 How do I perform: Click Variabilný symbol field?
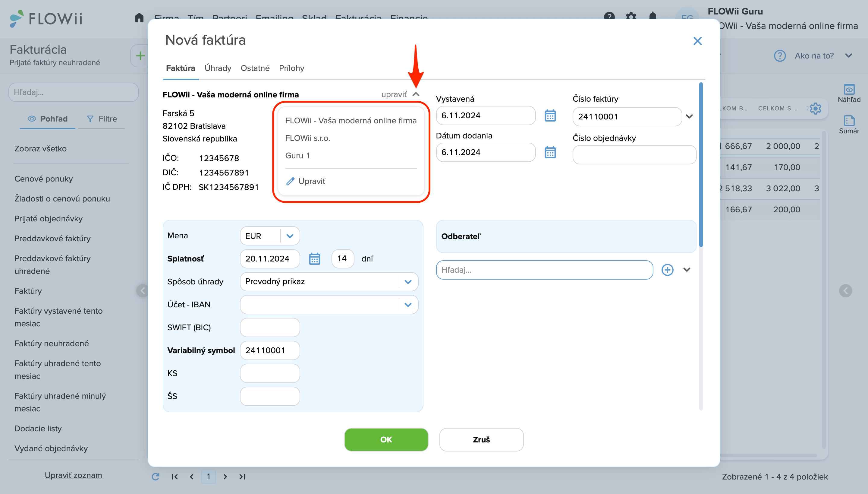[270, 350]
